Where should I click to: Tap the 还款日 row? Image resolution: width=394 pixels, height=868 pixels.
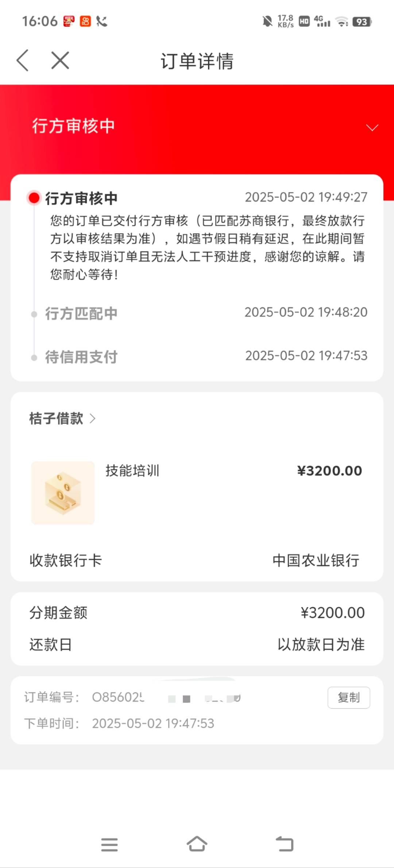(197, 645)
